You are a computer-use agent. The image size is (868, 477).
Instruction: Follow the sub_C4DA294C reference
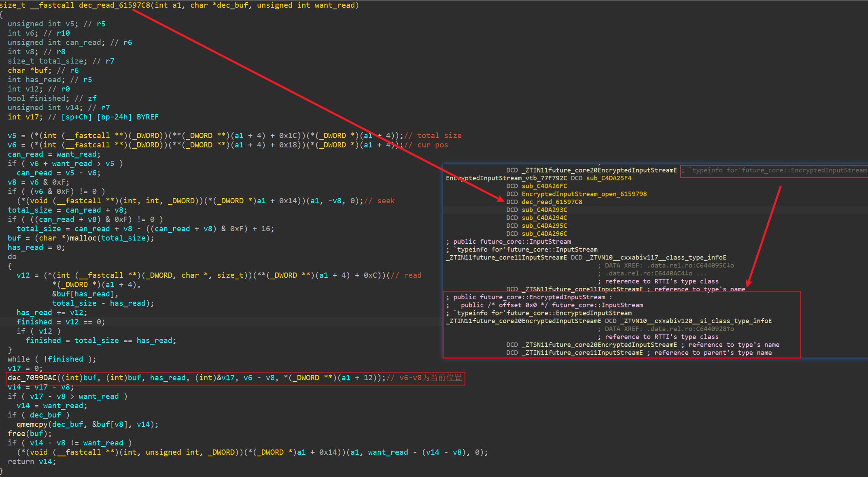pyautogui.click(x=544, y=218)
